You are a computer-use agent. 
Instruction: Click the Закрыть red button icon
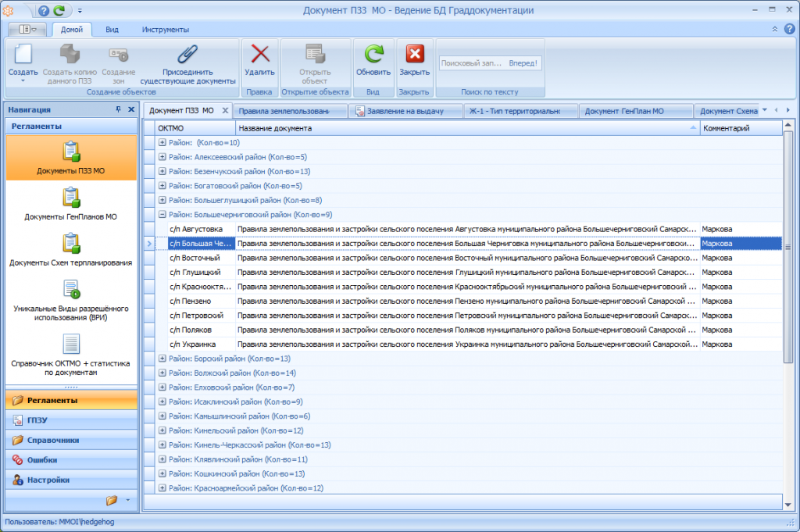(414, 54)
